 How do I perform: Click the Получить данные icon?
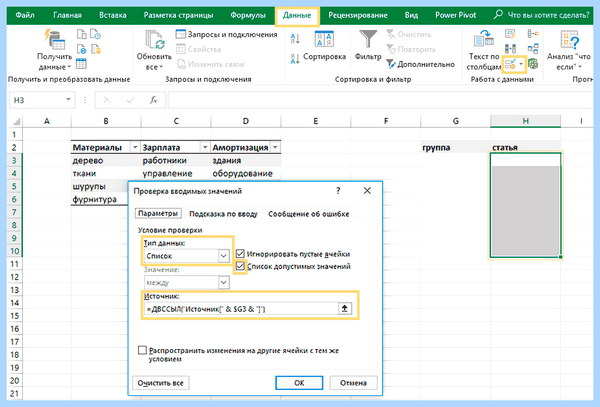(55, 39)
